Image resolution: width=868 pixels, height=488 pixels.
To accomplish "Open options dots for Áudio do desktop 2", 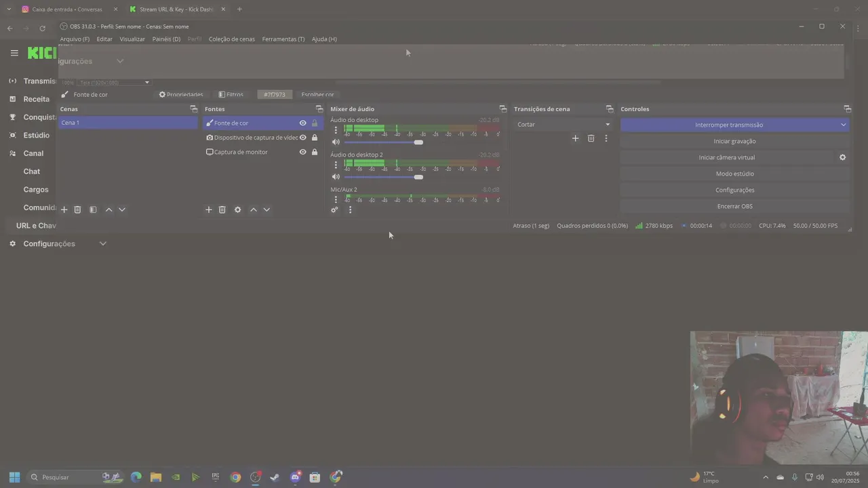I will (336, 165).
